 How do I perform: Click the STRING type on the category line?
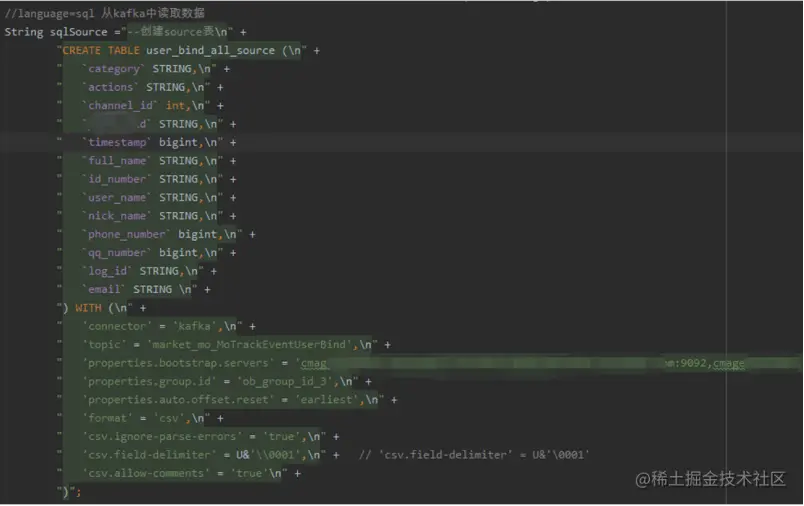coord(172,69)
